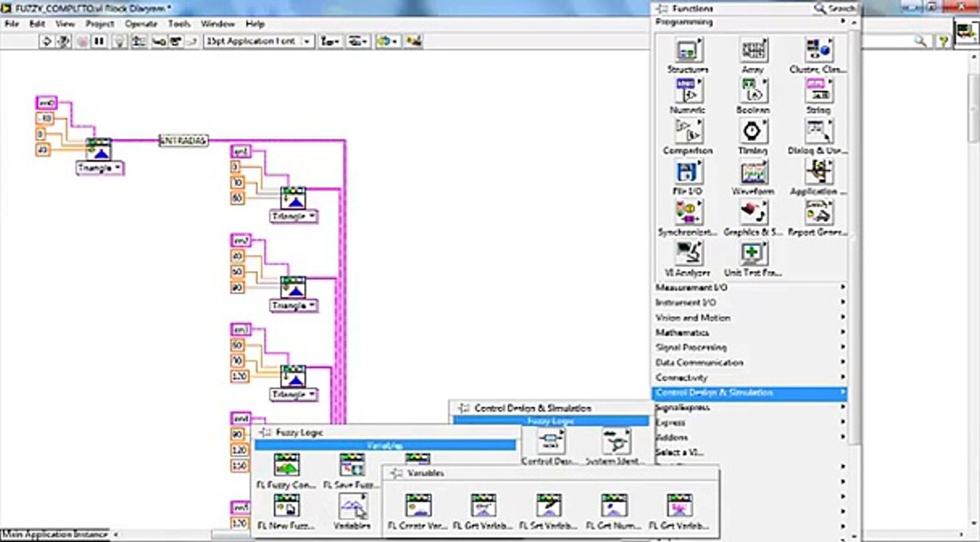Open the Variables subpalette icon

pos(352,507)
